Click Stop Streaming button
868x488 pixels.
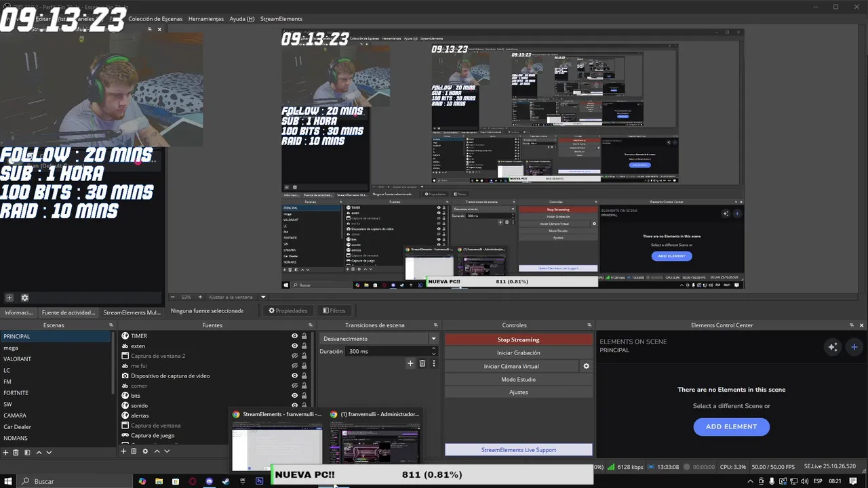pos(519,340)
